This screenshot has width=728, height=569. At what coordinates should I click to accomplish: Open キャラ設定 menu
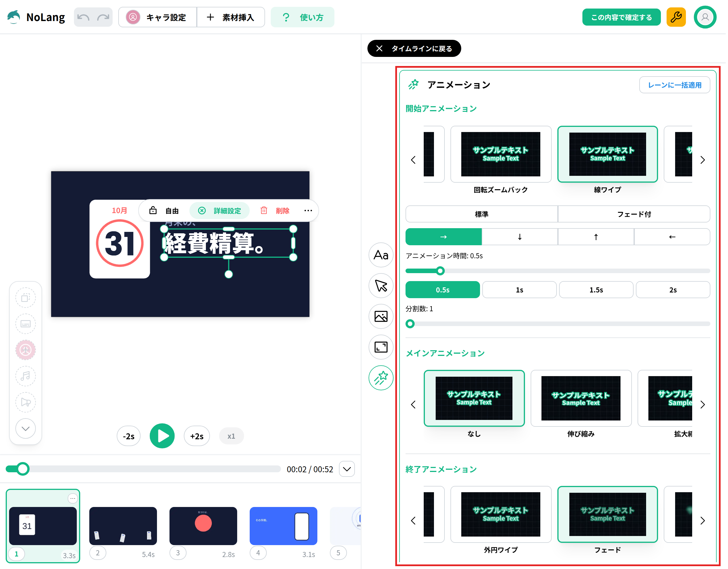(x=158, y=17)
